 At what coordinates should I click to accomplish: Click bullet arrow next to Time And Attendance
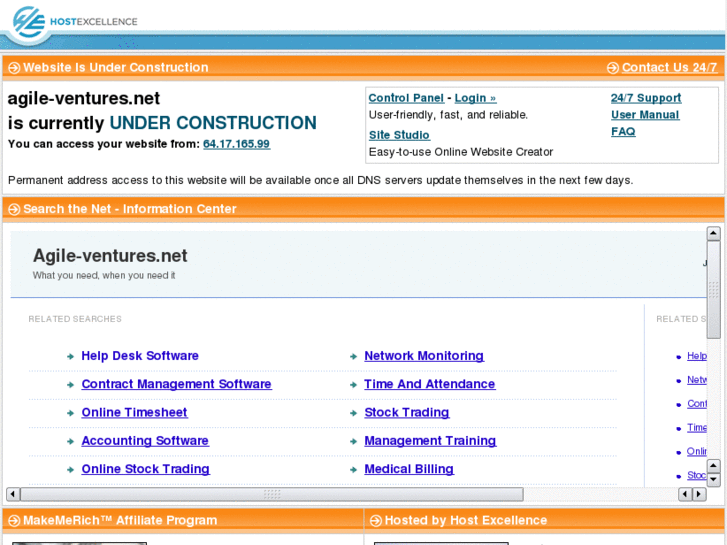click(x=353, y=385)
